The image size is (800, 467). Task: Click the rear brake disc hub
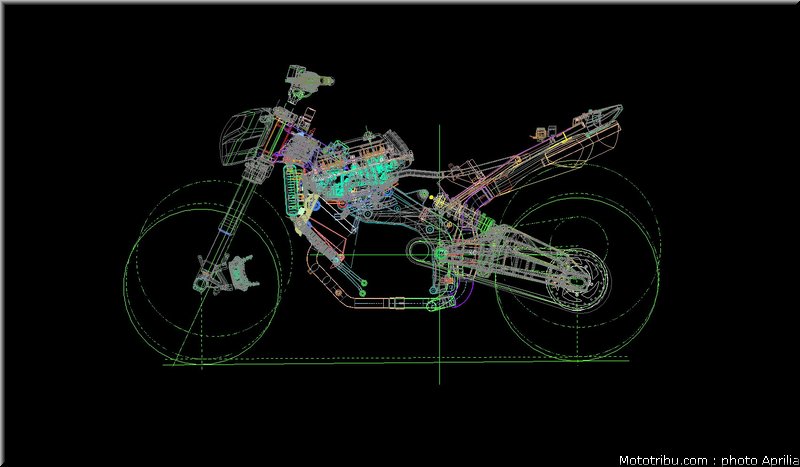tap(578, 280)
